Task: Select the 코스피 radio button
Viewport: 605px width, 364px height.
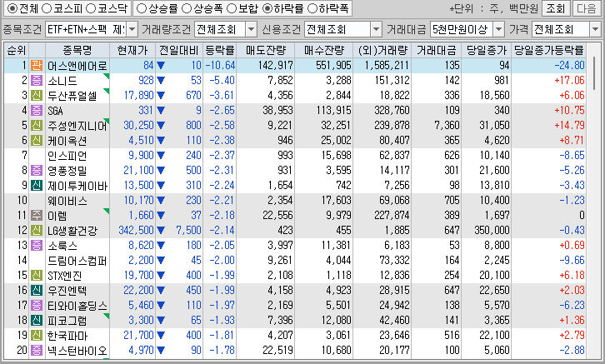Action: click(47, 8)
